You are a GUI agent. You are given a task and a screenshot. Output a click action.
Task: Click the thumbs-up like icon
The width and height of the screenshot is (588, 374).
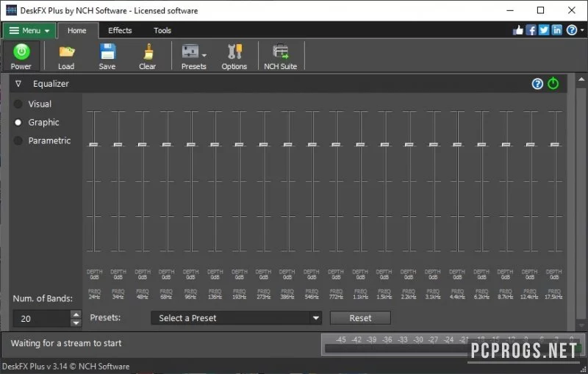click(x=518, y=30)
